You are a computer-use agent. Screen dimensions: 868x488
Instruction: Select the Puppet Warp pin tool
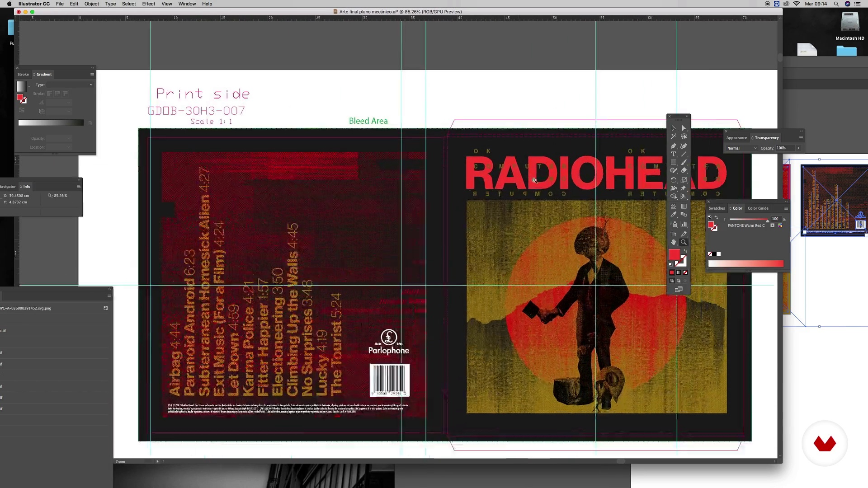point(684,188)
